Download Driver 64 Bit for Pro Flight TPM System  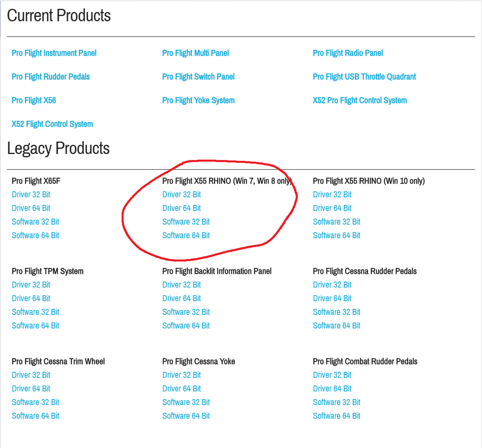click(31, 298)
